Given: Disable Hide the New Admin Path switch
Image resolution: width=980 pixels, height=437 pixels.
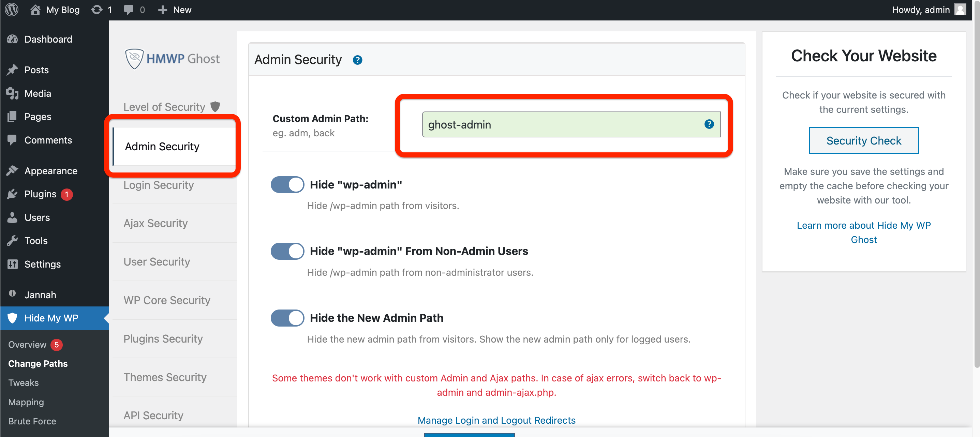Looking at the screenshot, I should click(287, 318).
